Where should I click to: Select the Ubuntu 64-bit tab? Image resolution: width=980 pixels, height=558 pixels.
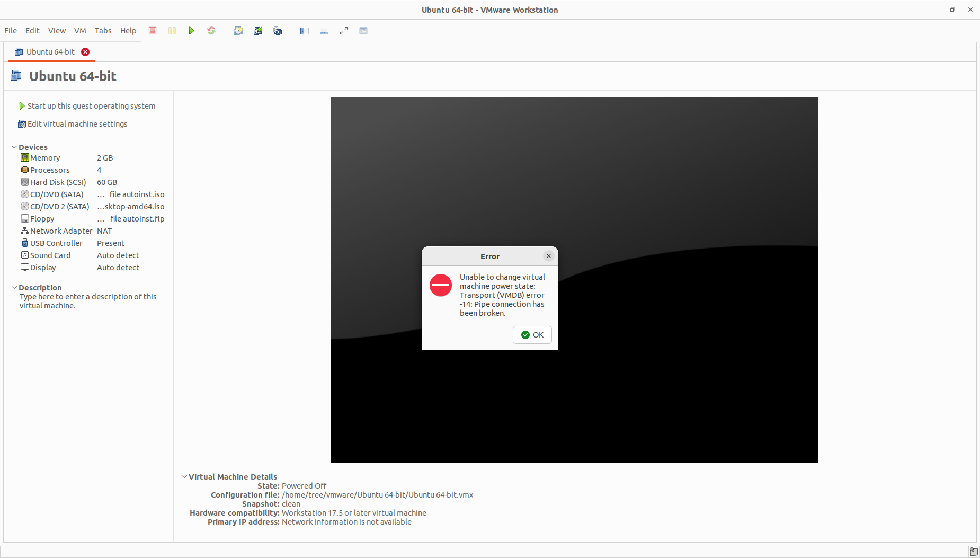50,52
